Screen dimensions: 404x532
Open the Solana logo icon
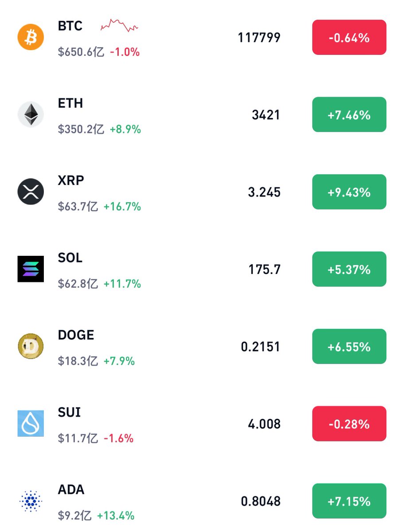click(31, 269)
